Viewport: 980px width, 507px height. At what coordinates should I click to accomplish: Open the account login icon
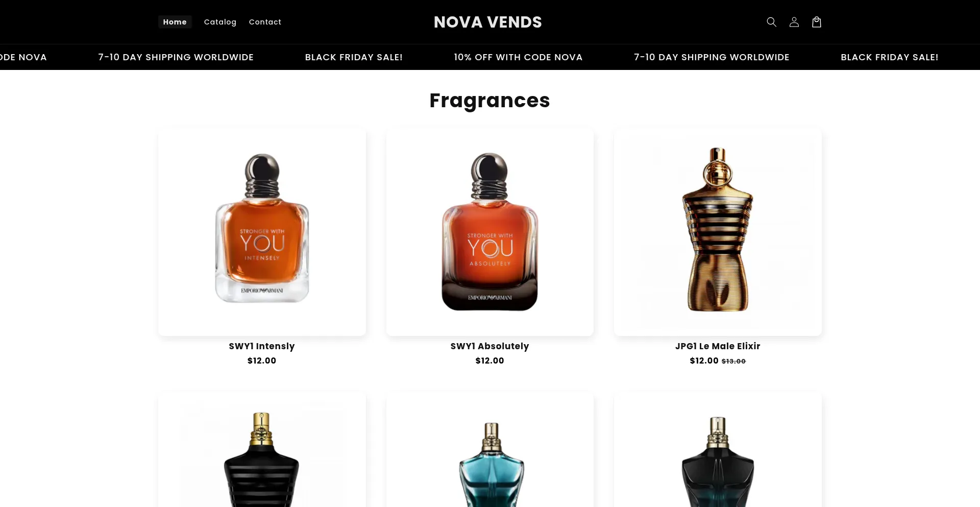coord(794,22)
